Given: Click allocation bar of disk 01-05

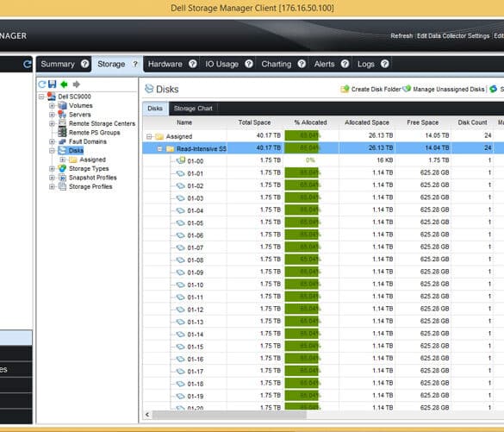Looking at the screenshot, I should (x=302, y=222).
